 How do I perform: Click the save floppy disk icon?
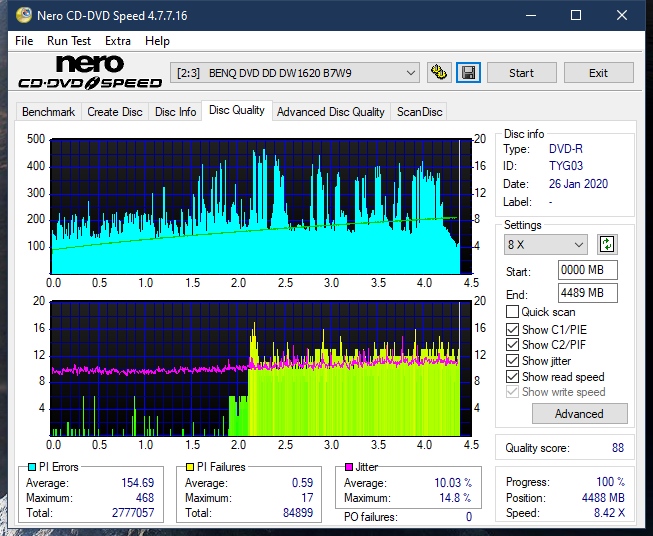pos(468,73)
